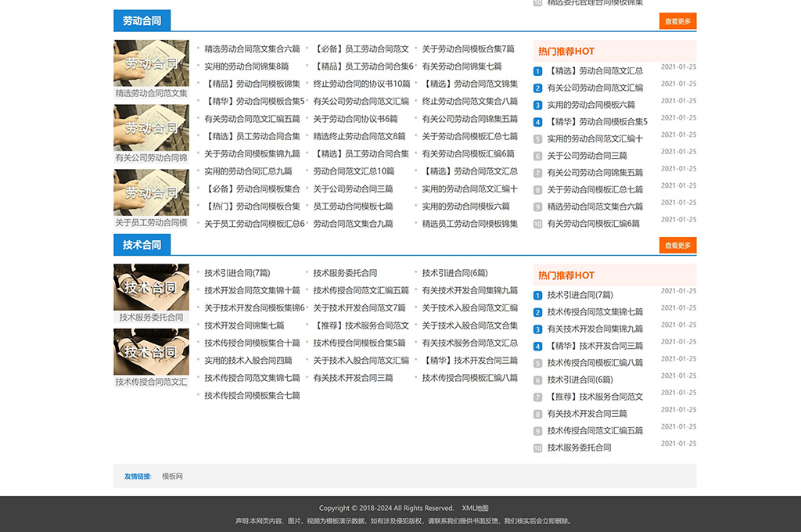This screenshot has height=532, width=801.
Task: Open article 劳动合同范文汇总10篇
Action: (354, 171)
